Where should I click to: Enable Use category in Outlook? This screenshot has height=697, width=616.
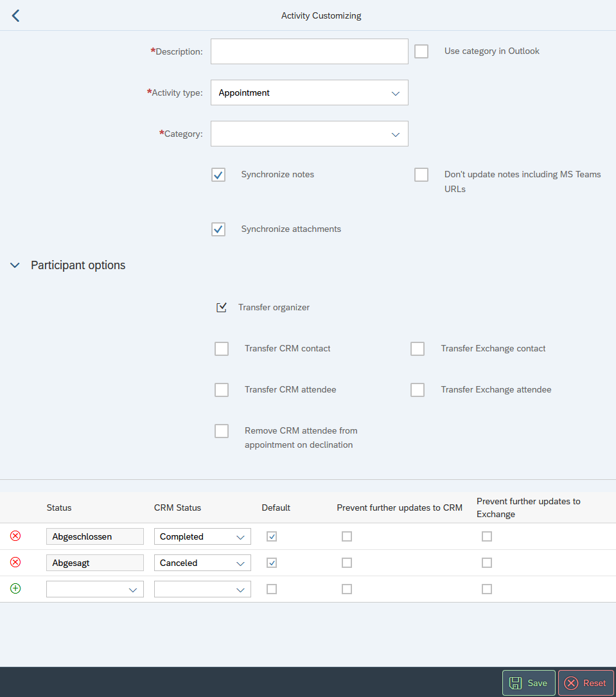[x=421, y=51]
